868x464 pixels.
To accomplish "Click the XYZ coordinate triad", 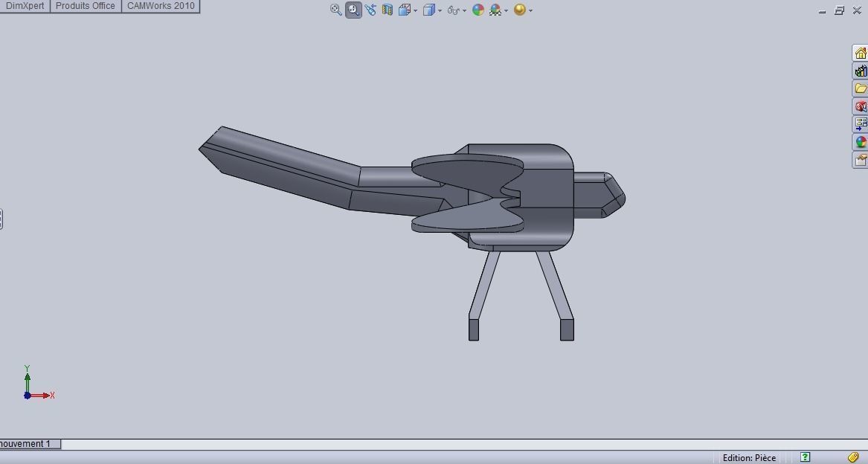I will coord(38,383).
